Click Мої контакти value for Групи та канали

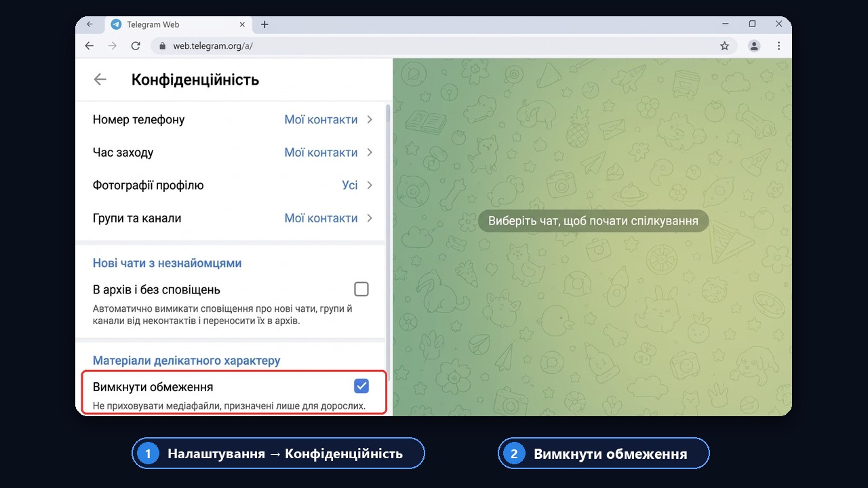(321, 218)
